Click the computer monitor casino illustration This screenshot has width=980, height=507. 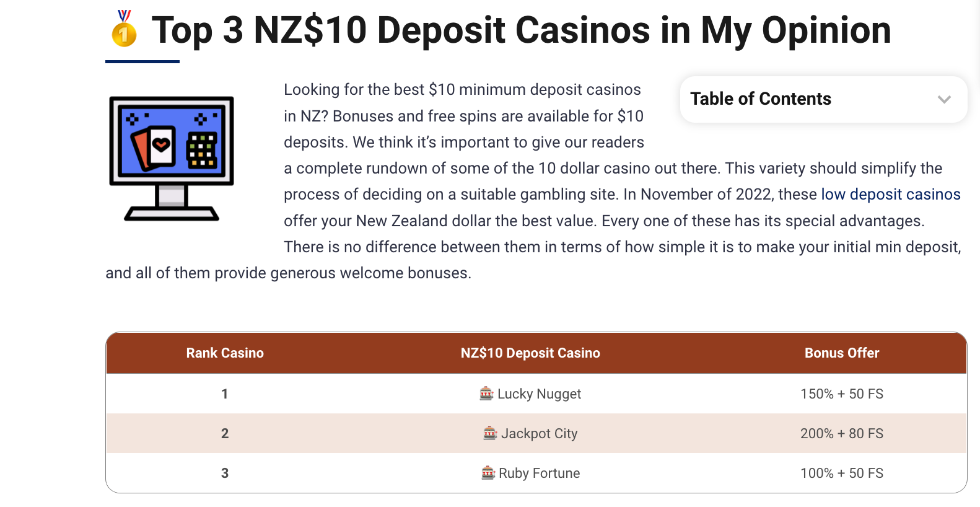click(x=172, y=159)
